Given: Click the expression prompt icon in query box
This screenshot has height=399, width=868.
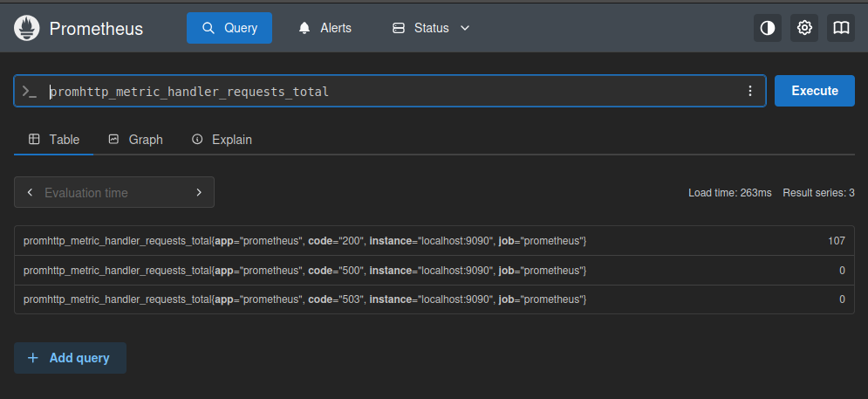Looking at the screenshot, I should [x=30, y=91].
